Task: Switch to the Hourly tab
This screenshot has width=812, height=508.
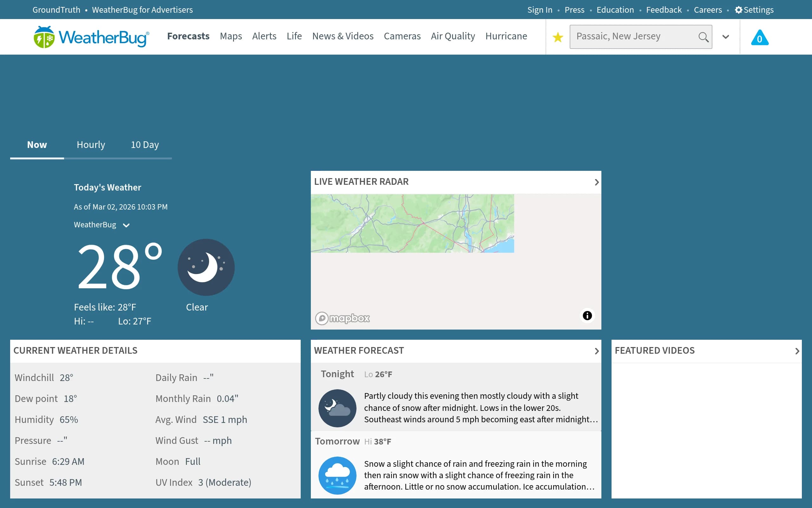Action: 91,145
